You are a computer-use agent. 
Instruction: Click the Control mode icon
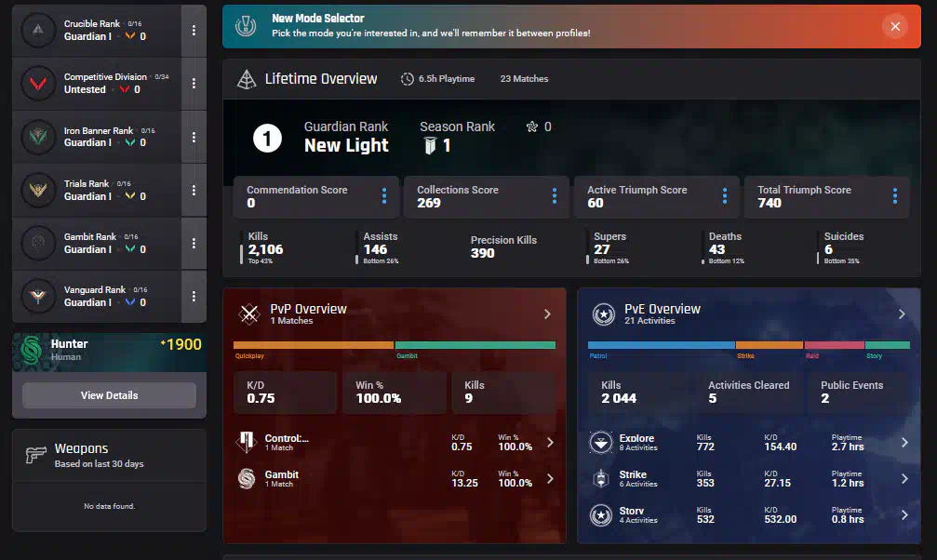coord(247,442)
